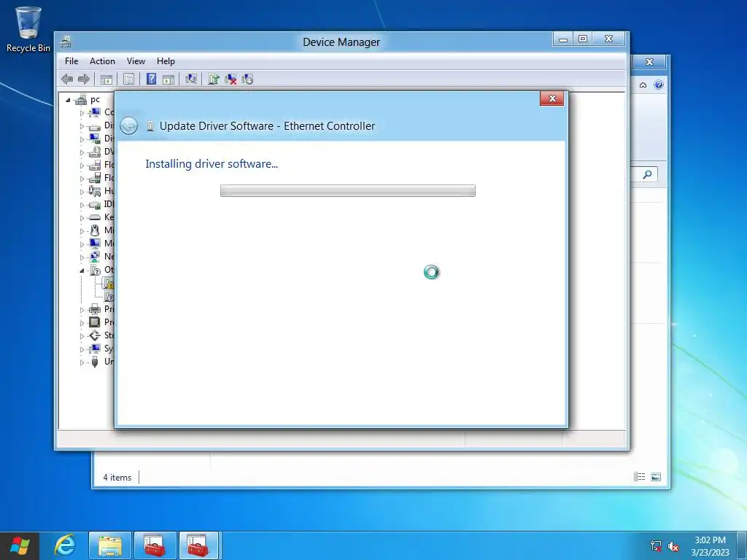The width and height of the screenshot is (747, 560).
Task: Click the 'Installing driver software...' text
Action: [212, 164]
